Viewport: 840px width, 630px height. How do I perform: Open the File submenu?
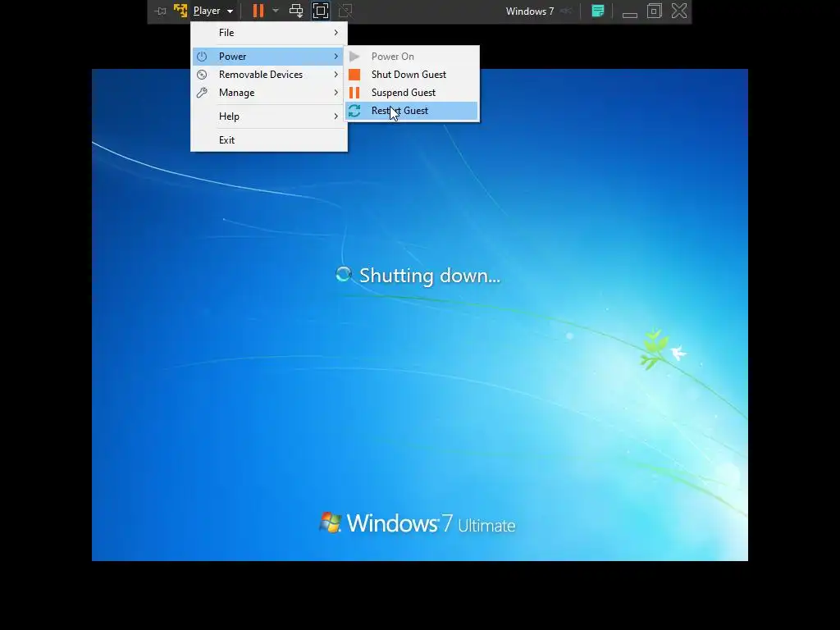click(269, 33)
